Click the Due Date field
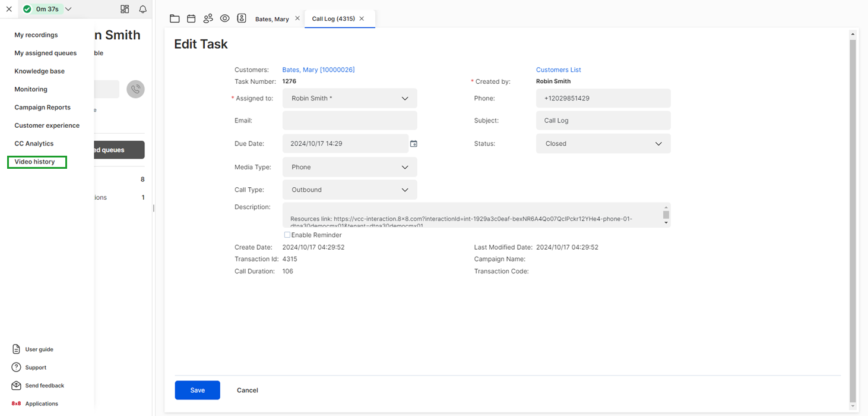The image size is (868, 416). pyautogui.click(x=346, y=143)
